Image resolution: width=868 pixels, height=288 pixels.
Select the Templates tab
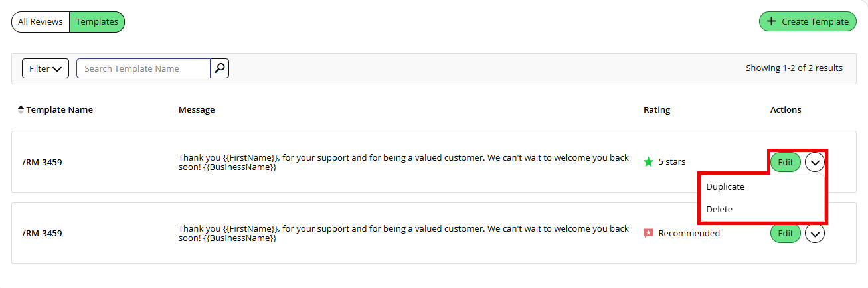pyautogui.click(x=97, y=21)
